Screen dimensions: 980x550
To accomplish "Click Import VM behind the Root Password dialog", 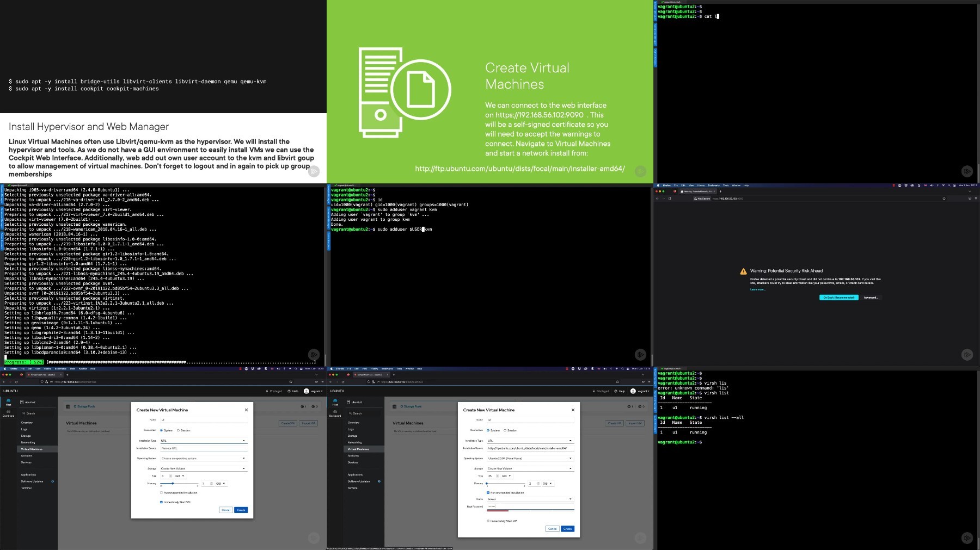I will pos(635,423).
